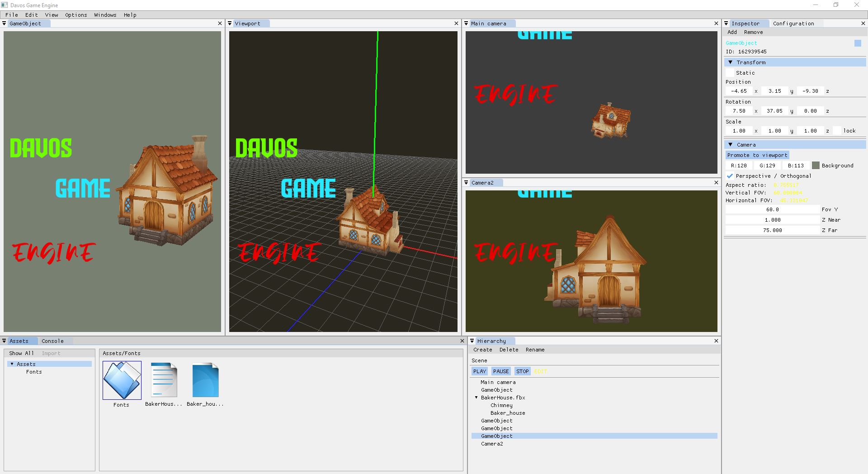Select the Baker_hou... blue file icon
This screenshot has width=868, height=474.
pyautogui.click(x=205, y=380)
